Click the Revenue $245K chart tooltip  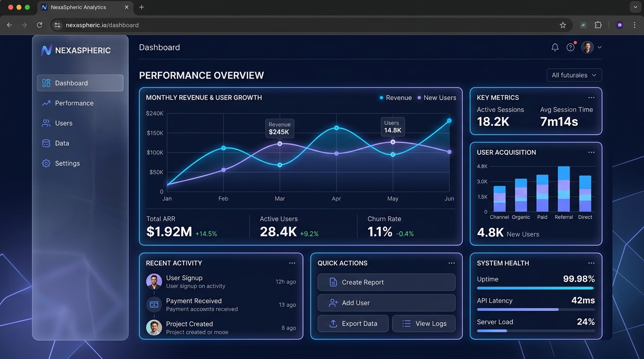(x=279, y=128)
